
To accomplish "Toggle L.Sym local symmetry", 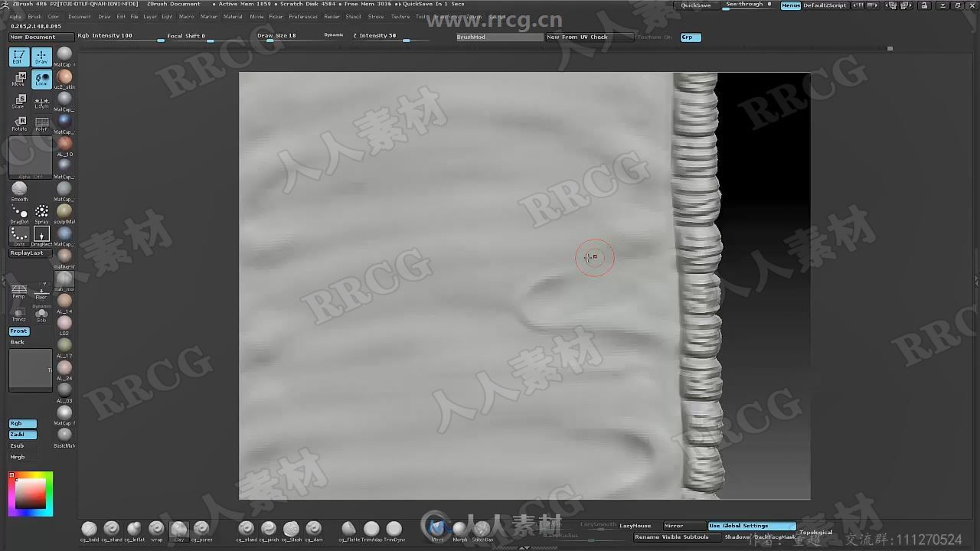I will pos(41,102).
